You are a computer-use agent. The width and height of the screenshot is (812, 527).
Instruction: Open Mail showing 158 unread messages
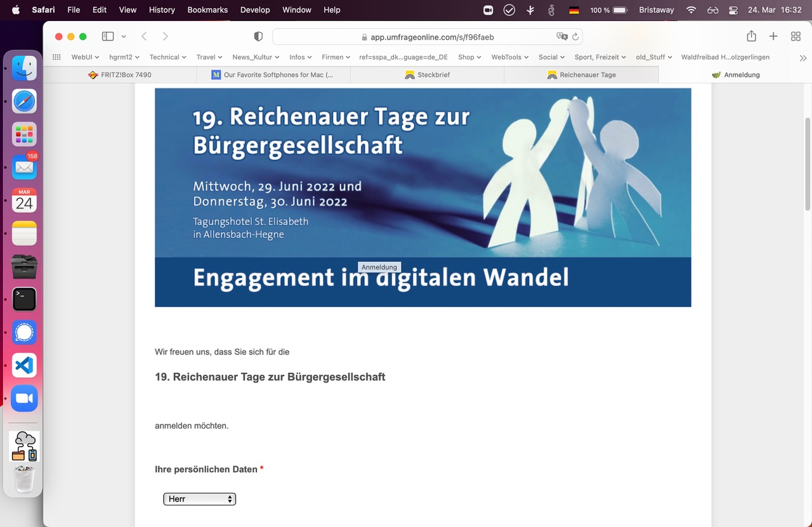(23, 167)
